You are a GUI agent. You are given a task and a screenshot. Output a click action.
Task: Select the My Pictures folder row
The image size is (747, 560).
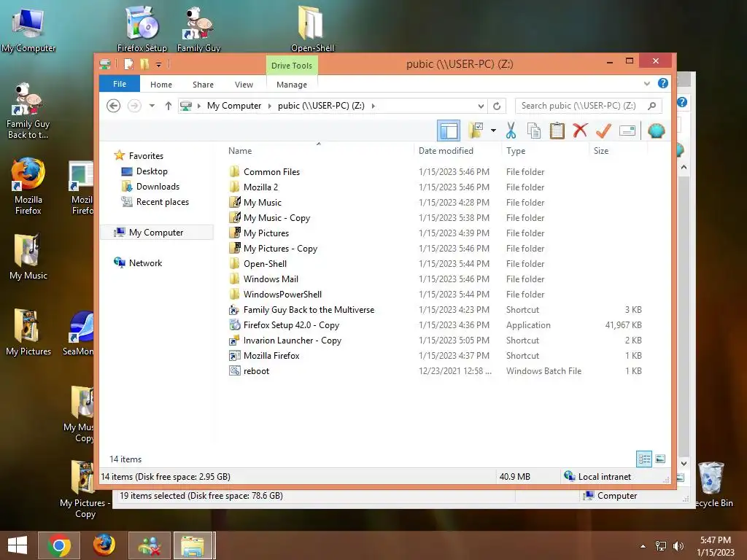pos(435,233)
